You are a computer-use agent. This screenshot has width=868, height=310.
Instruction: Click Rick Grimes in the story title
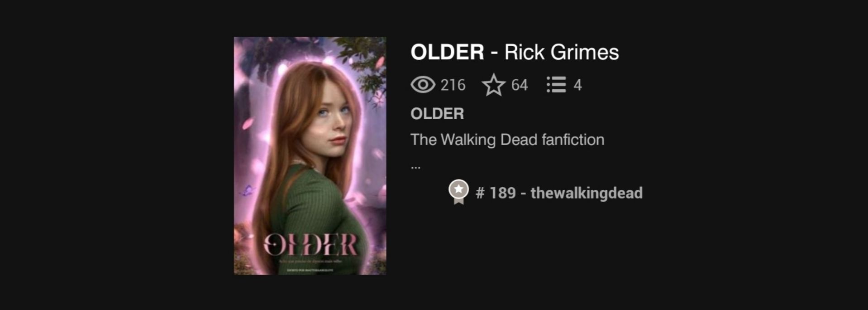pos(562,52)
